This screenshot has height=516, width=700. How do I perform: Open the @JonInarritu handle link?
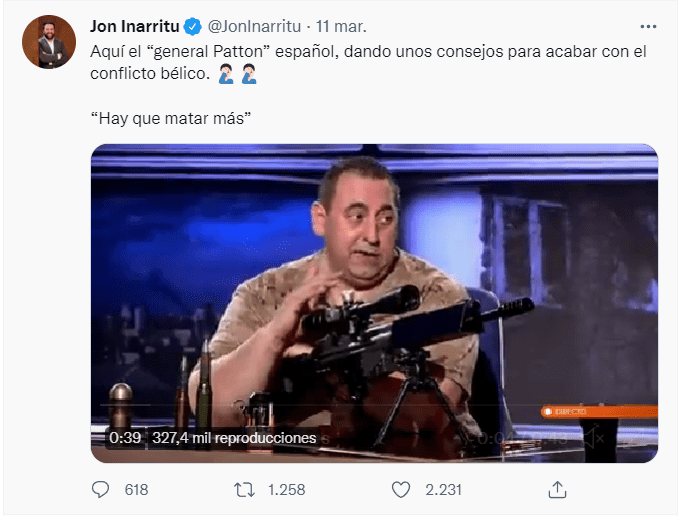pyautogui.click(x=254, y=27)
